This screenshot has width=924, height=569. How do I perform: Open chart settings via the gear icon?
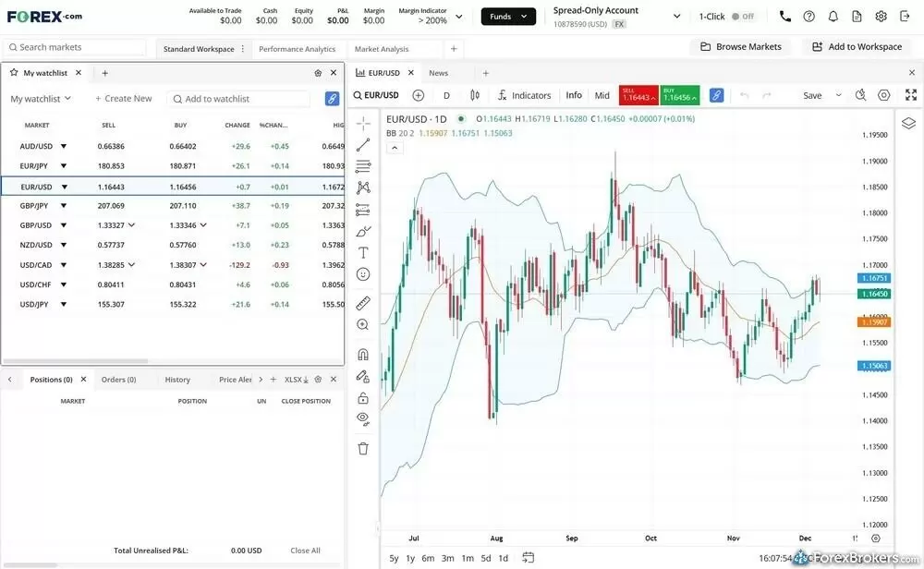tap(883, 94)
